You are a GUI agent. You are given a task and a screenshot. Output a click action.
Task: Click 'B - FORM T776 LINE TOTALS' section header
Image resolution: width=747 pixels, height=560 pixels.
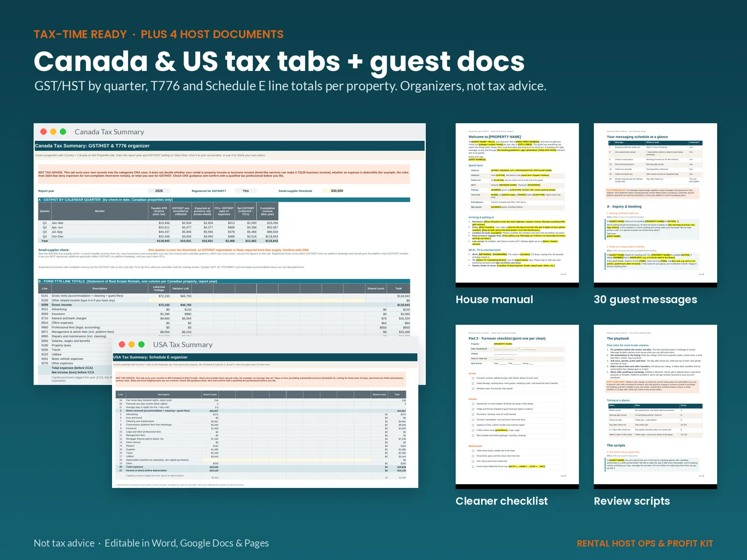pos(224,281)
